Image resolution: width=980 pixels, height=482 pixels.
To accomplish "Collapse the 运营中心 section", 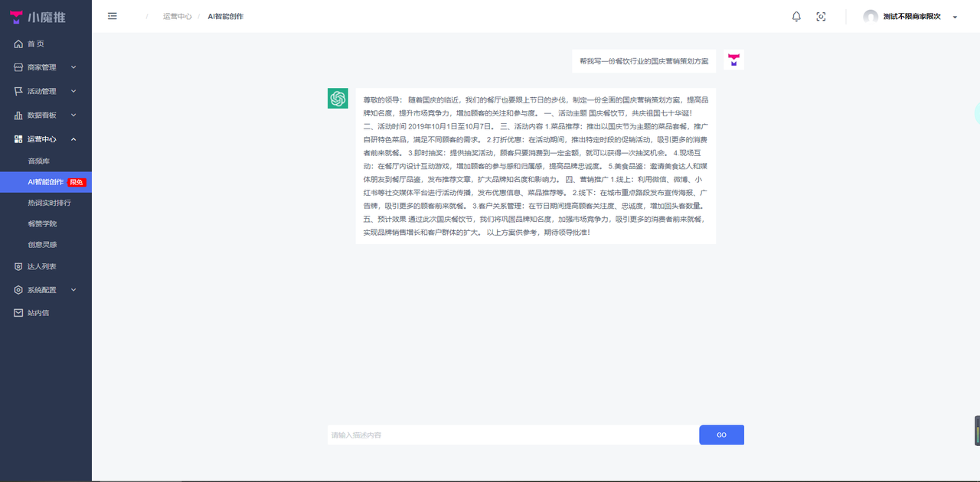I will click(42, 138).
